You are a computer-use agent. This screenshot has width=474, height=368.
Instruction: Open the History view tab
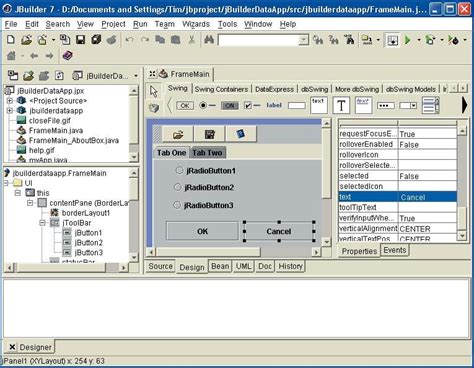click(x=290, y=266)
